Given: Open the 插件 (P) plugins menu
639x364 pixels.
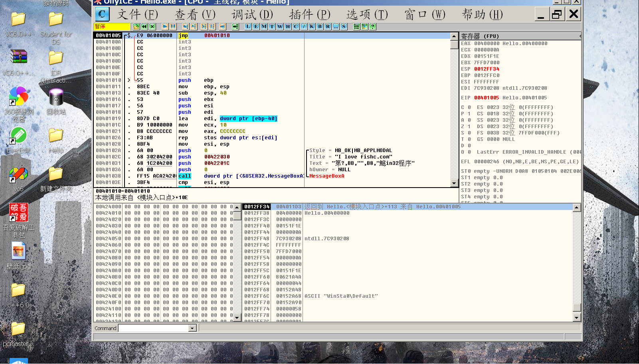Looking at the screenshot, I should click(310, 15).
